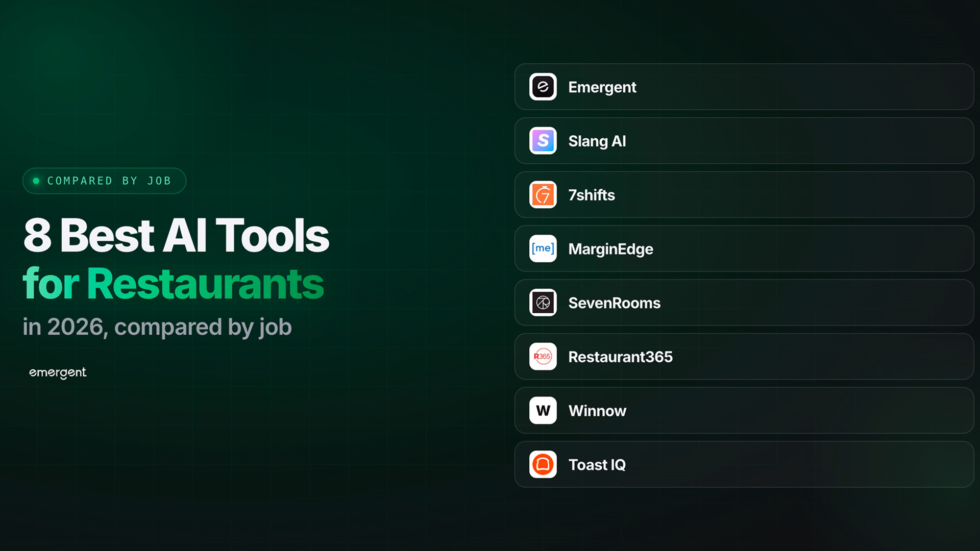Click the Winnow W icon
This screenshot has width=980, height=551.
(x=543, y=411)
